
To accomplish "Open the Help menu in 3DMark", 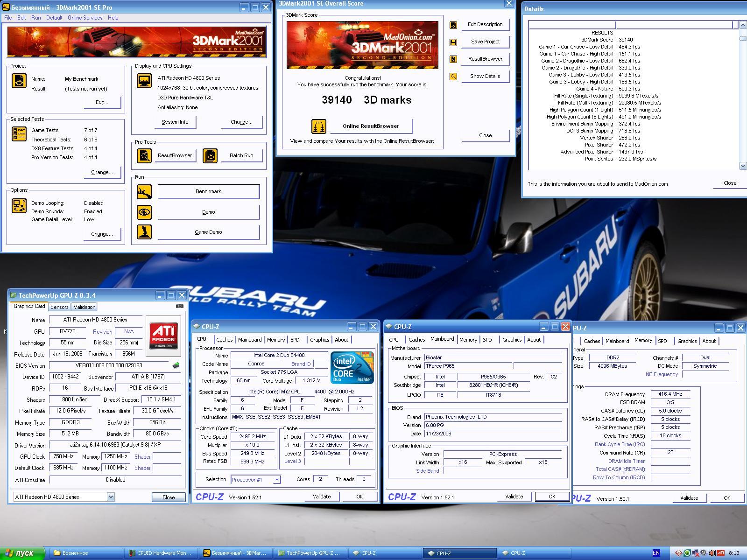I will 113,18.
